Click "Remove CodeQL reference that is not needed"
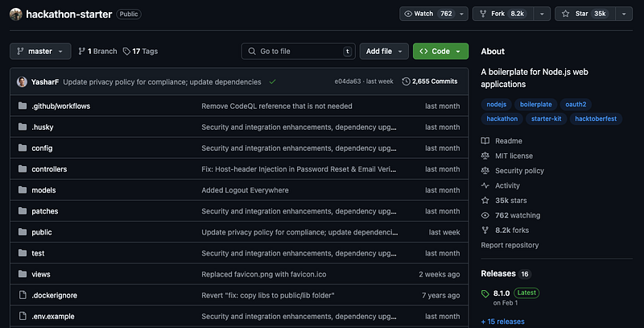This screenshot has width=644, height=328. [x=277, y=106]
